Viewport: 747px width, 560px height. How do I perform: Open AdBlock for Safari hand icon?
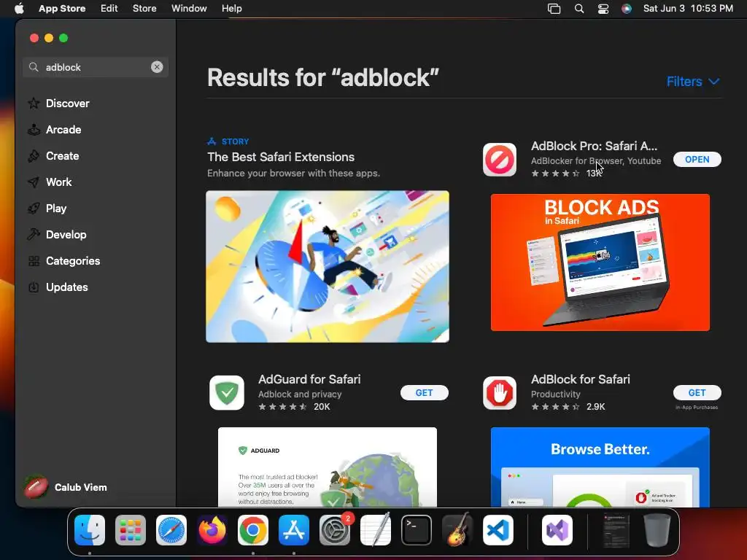[x=499, y=392]
